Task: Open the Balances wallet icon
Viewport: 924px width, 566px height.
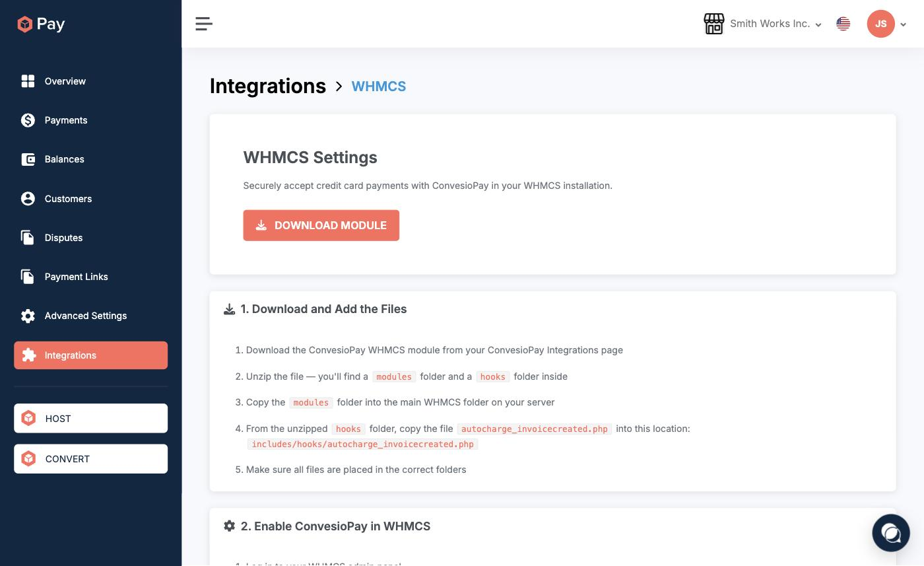Action: click(28, 159)
